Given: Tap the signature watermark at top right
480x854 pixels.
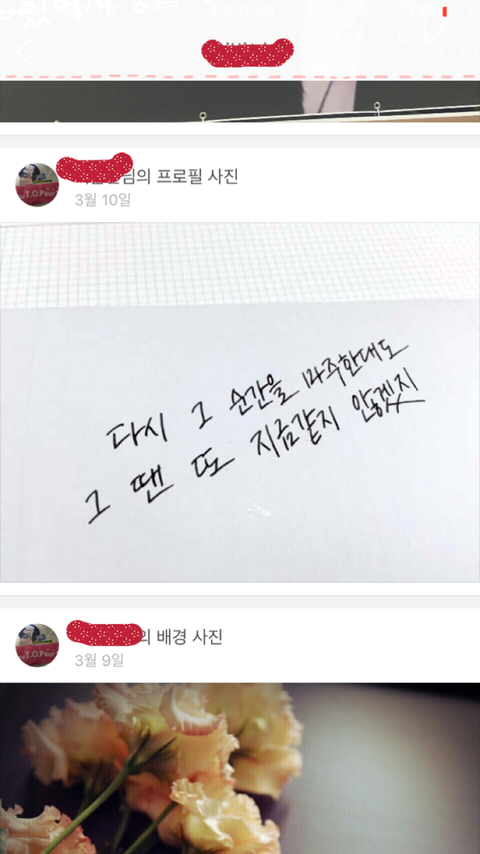Looking at the screenshot, I should [x=438, y=34].
